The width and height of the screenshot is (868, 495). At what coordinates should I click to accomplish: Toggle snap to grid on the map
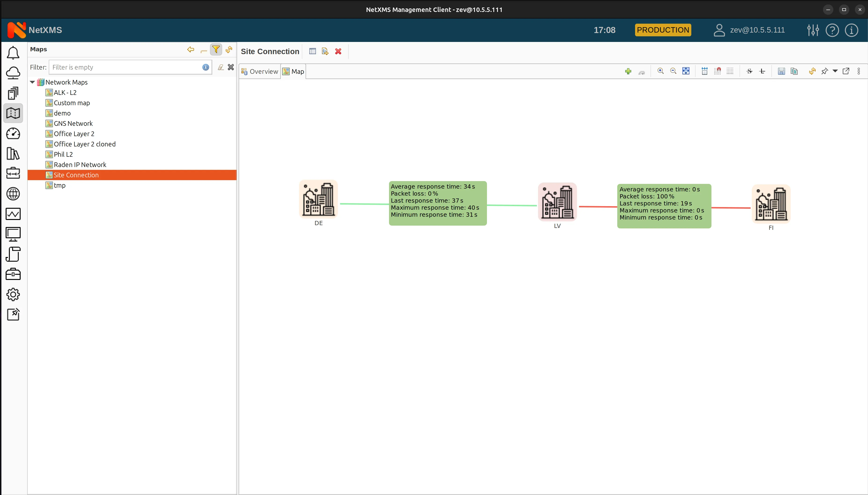[718, 71]
